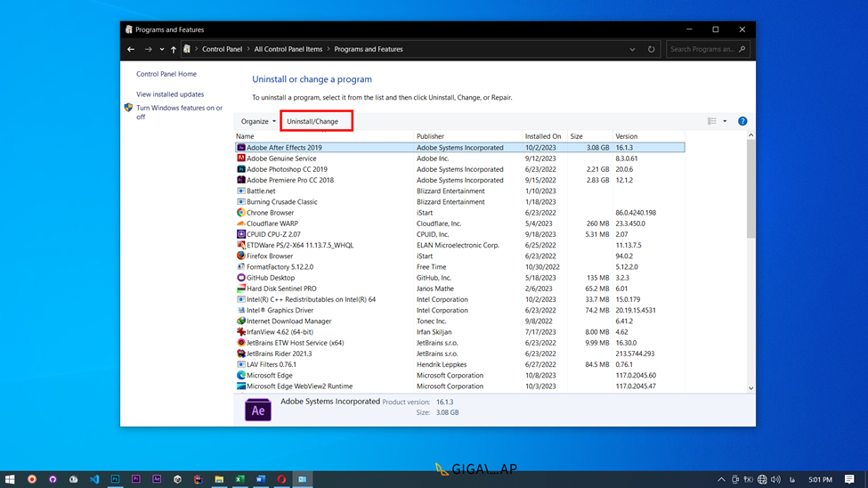Click the Forward navigation arrow

pos(148,49)
